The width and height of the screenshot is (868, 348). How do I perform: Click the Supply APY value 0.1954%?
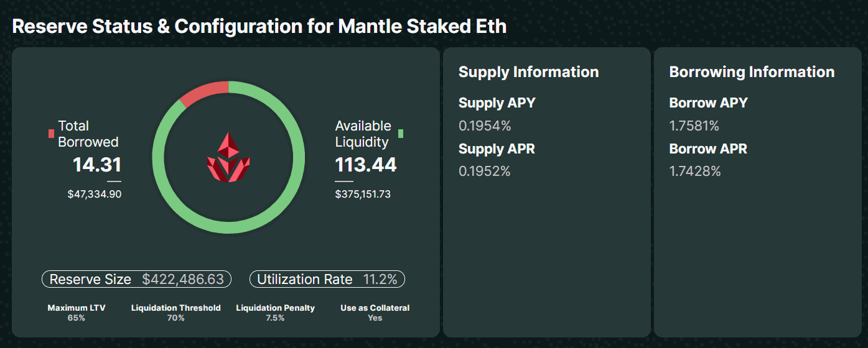[x=485, y=126]
